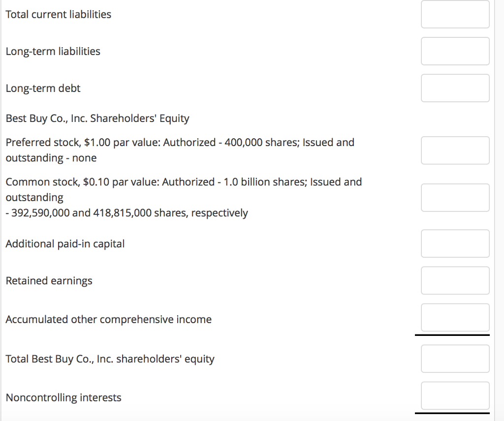Select the Total current liabilities label
504x421 pixels.
pyautogui.click(x=58, y=14)
